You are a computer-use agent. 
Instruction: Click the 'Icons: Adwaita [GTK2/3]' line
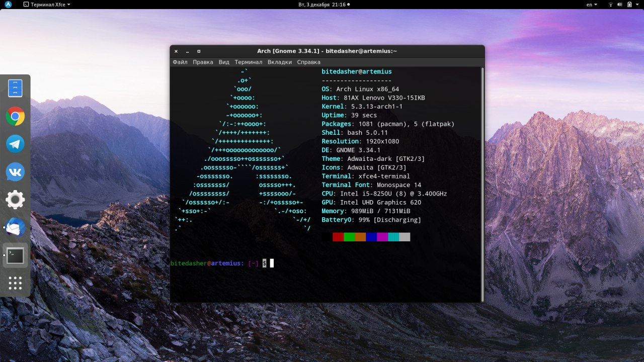[364, 167]
